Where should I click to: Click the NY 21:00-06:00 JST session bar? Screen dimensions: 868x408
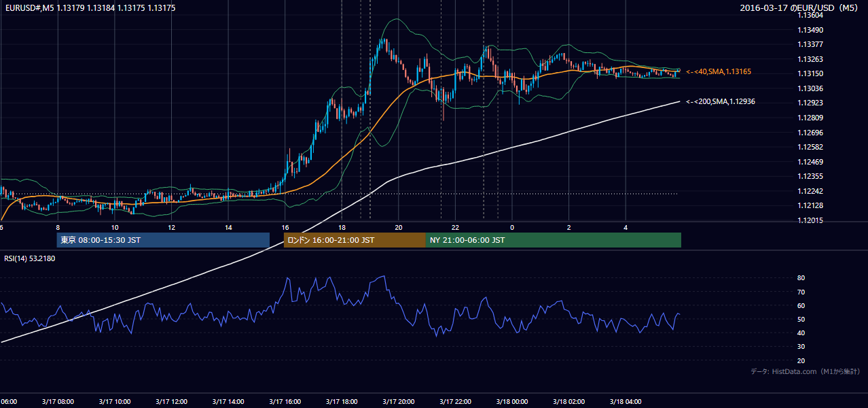[554, 240]
